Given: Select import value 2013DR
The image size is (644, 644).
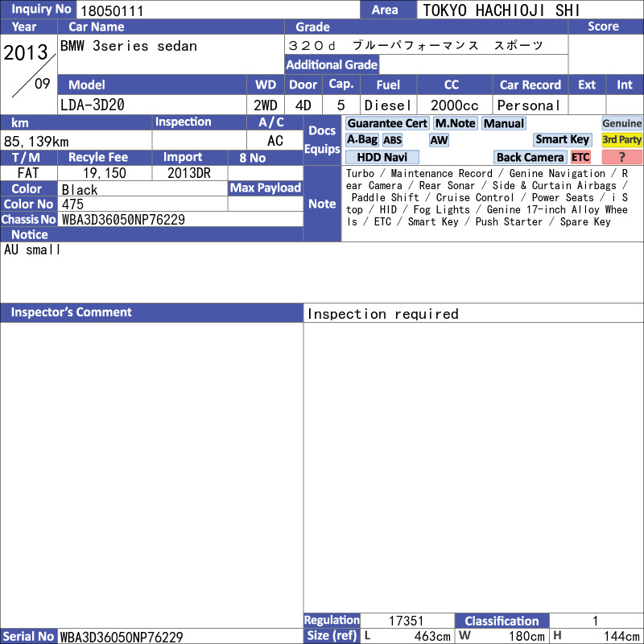Looking at the screenshot, I should tap(189, 172).
